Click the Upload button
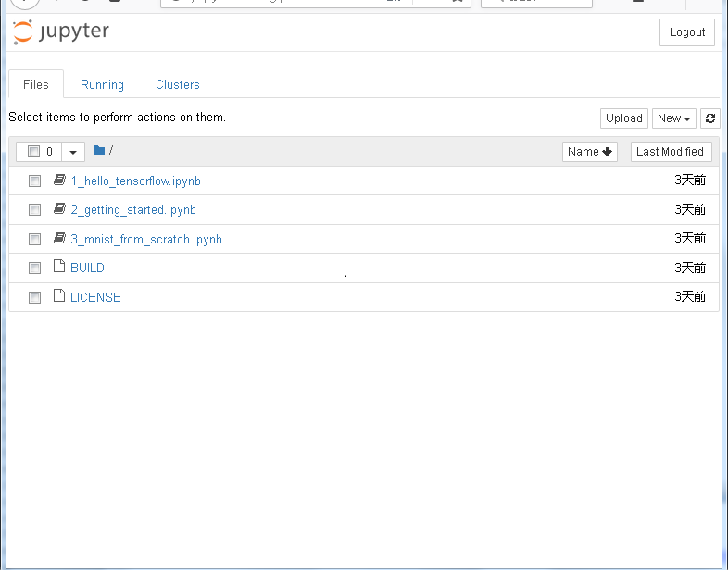This screenshot has width=728, height=573. [623, 118]
